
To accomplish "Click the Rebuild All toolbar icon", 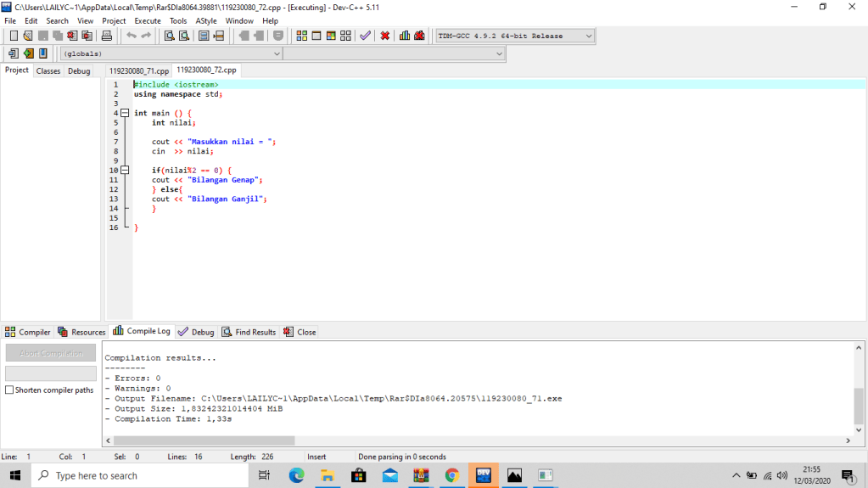I will (345, 36).
